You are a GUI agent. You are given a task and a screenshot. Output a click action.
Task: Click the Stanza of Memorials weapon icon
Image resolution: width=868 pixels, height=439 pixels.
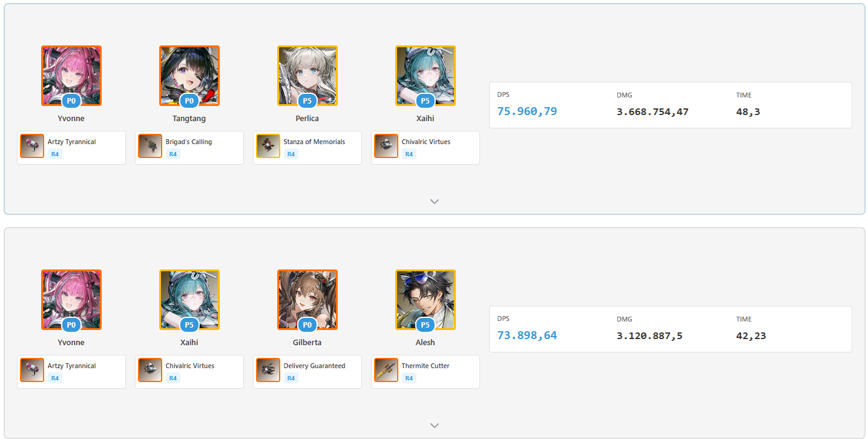(x=268, y=146)
